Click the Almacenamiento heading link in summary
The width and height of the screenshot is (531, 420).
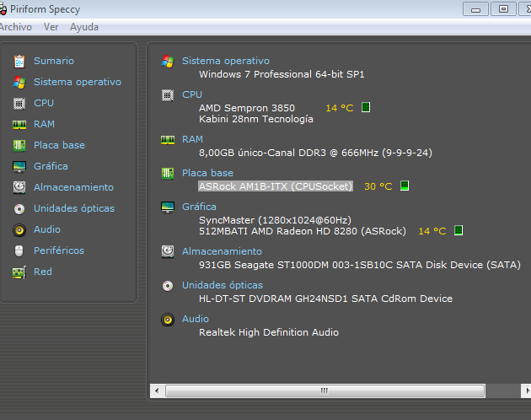click(x=222, y=251)
